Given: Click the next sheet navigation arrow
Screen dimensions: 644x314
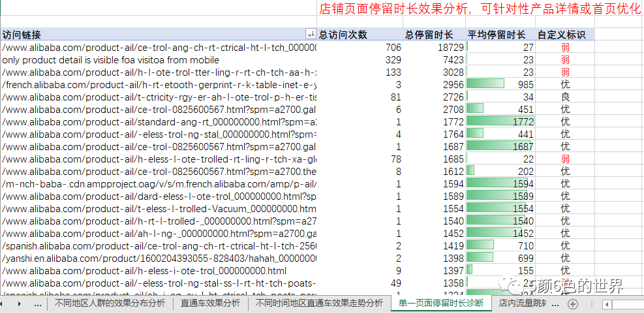Looking at the screenshot, I should point(20,304).
